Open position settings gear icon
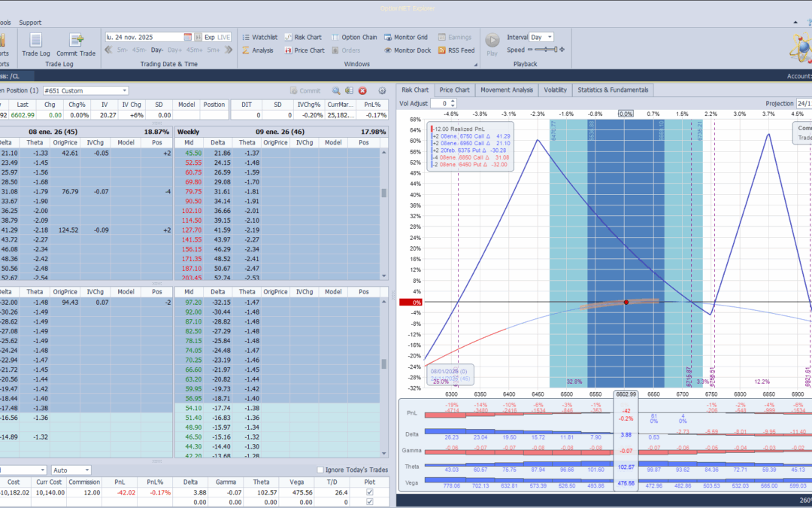812x508 pixels. [x=382, y=91]
